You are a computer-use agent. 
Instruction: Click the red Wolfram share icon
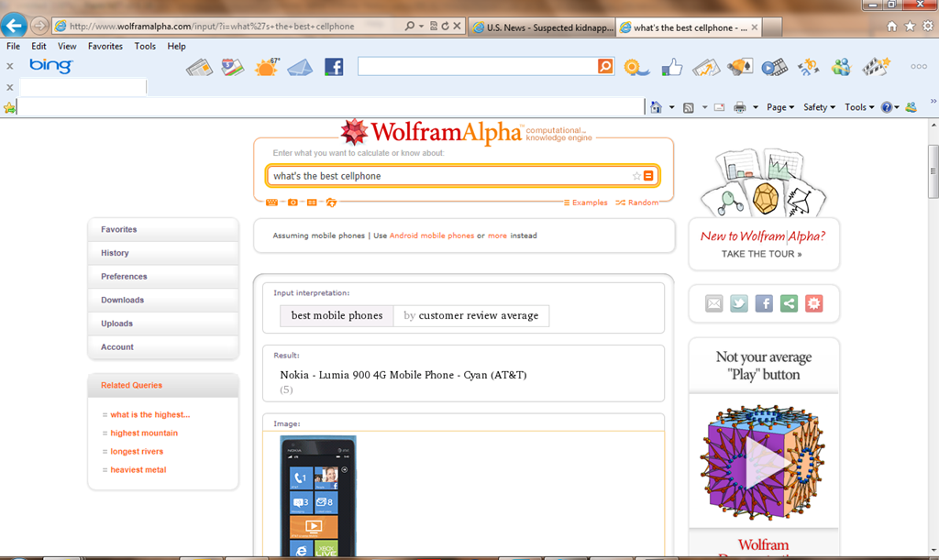click(814, 303)
